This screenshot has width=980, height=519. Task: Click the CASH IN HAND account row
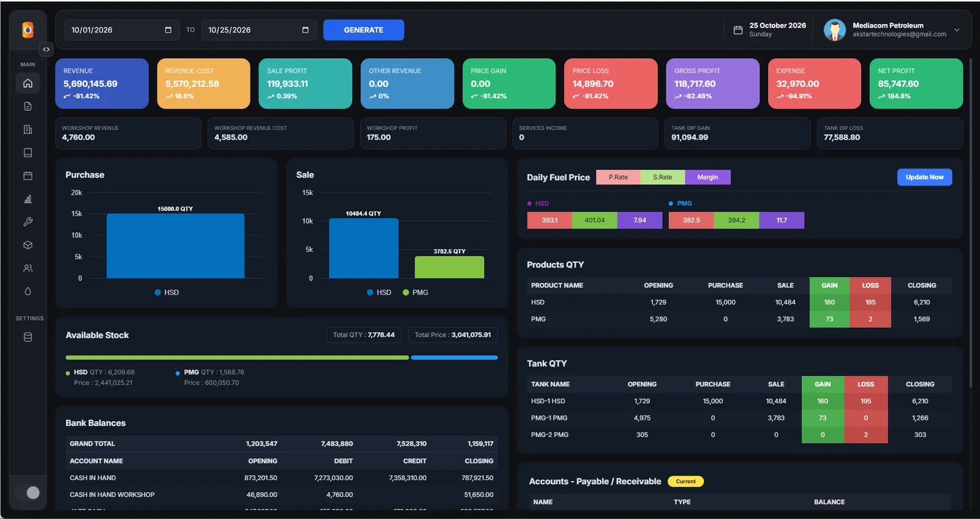[x=282, y=478]
